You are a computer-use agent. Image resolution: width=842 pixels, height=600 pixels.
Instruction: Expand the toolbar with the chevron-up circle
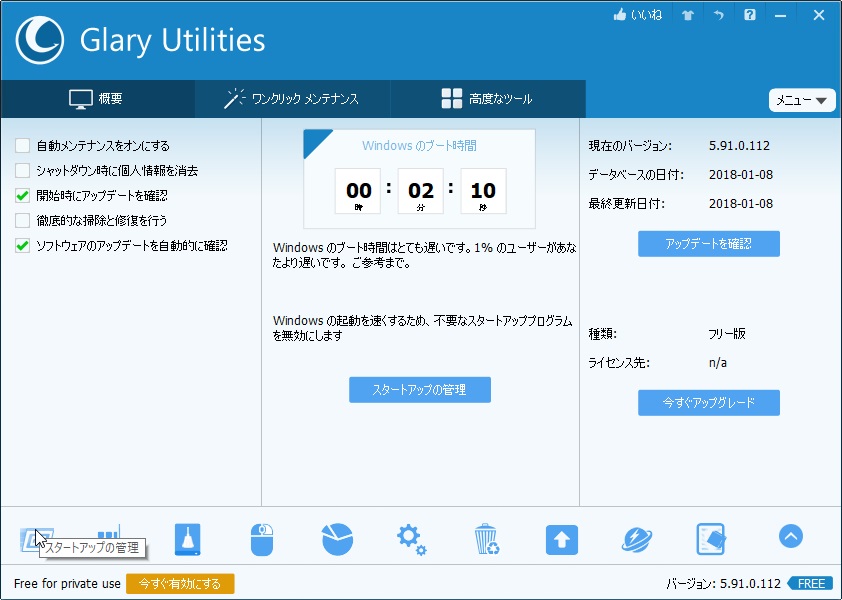(790, 536)
